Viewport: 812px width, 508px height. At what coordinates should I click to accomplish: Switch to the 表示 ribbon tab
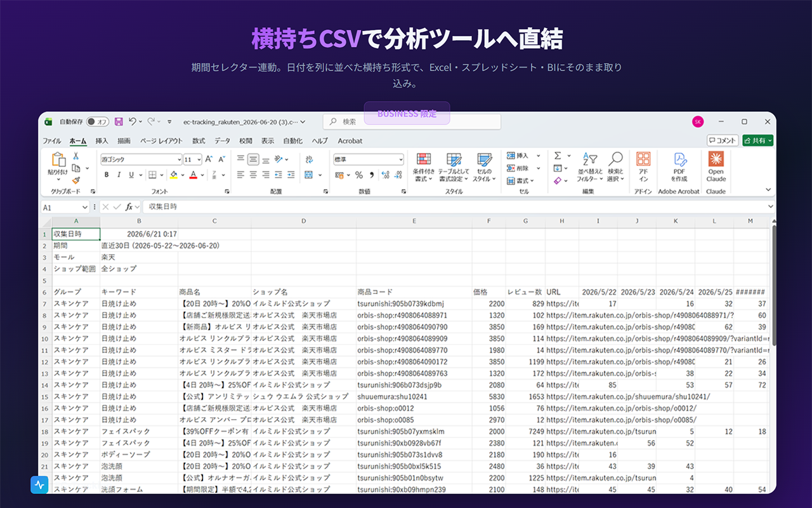268,141
